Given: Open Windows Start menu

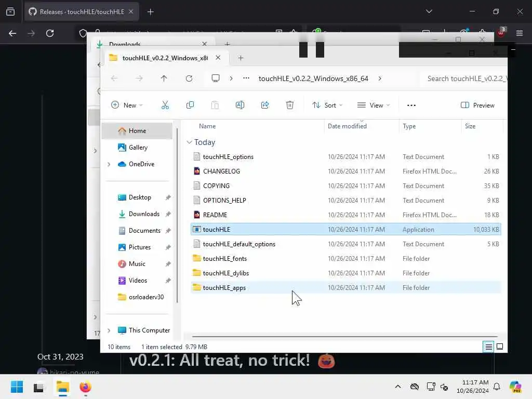Looking at the screenshot, I should (17, 387).
